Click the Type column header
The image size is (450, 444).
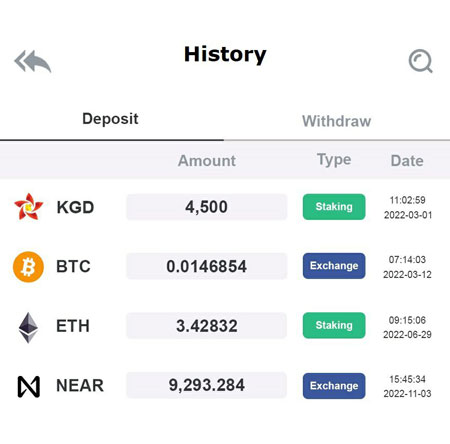[x=334, y=160]
